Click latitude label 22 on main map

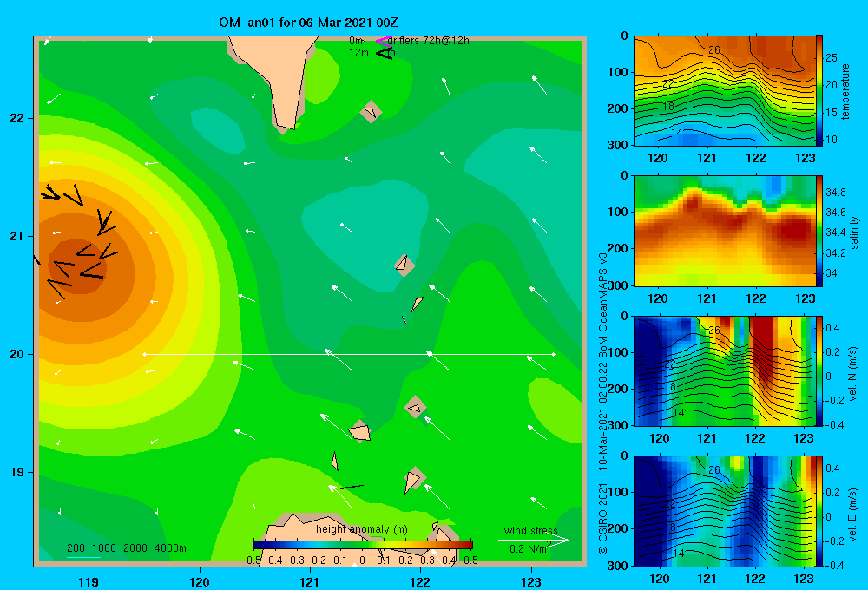[x=16, y=118]
